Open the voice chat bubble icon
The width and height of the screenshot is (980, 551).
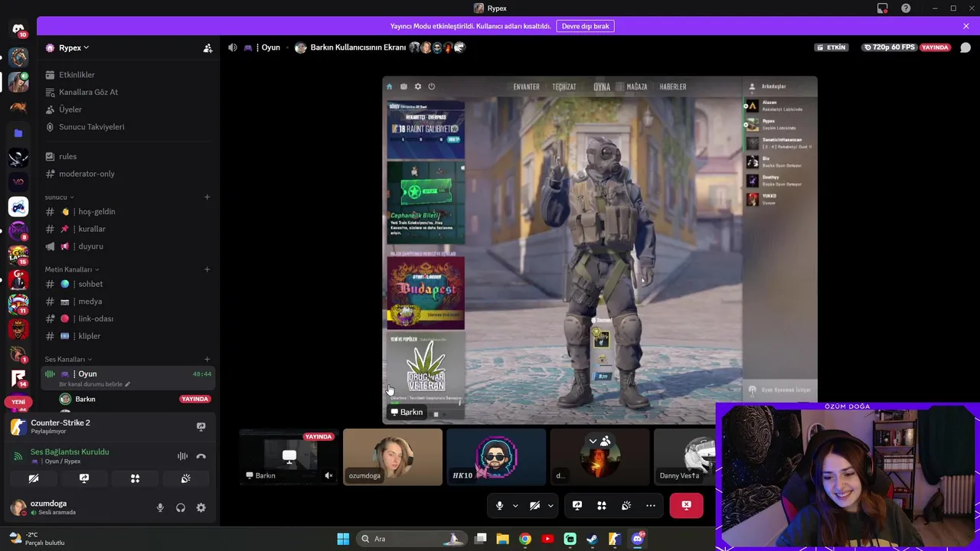click(965, 47)
